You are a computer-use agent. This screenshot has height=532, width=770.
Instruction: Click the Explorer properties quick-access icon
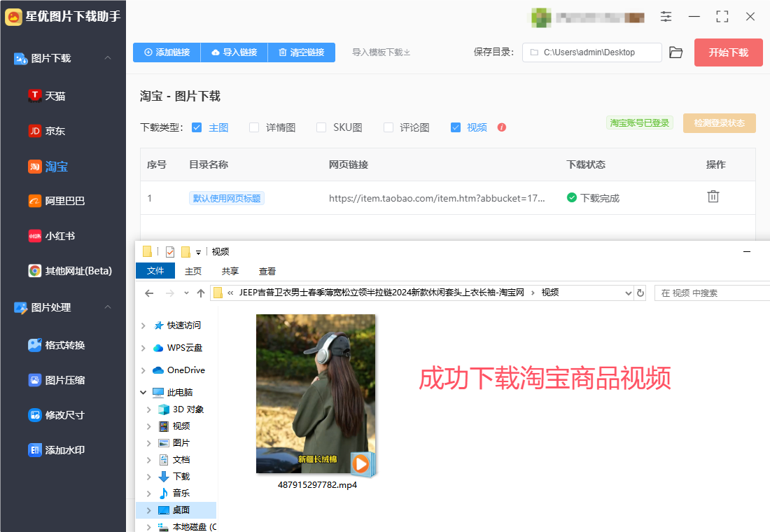click(x=170, y=252)
